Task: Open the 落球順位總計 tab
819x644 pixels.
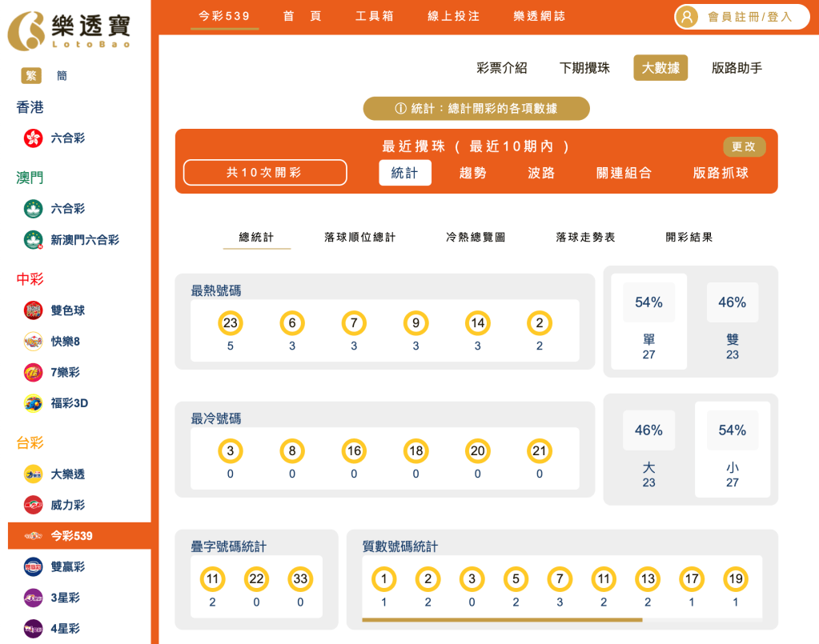Action: 359,237
